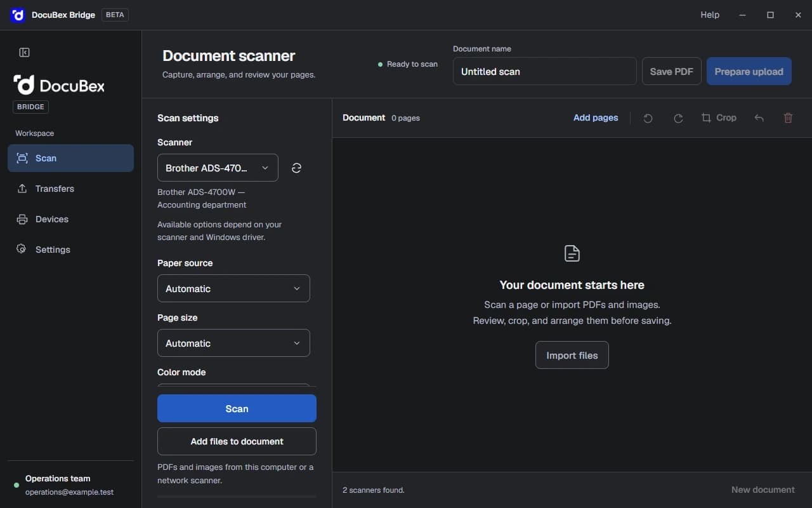Image resolution: width=812 pixels, height=508 pixels.
Task: Edit the Document name field
Action: pyautogui.click(x=545, y=71)
